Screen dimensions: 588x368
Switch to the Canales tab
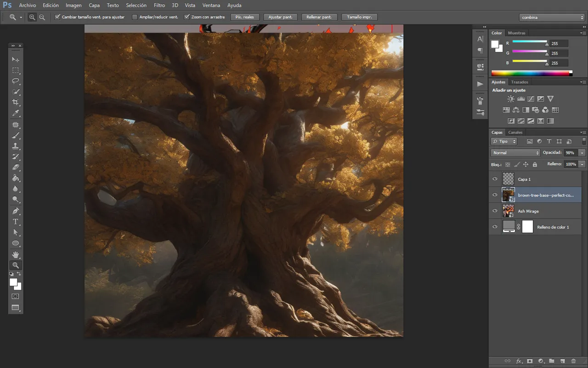[515, 132]
